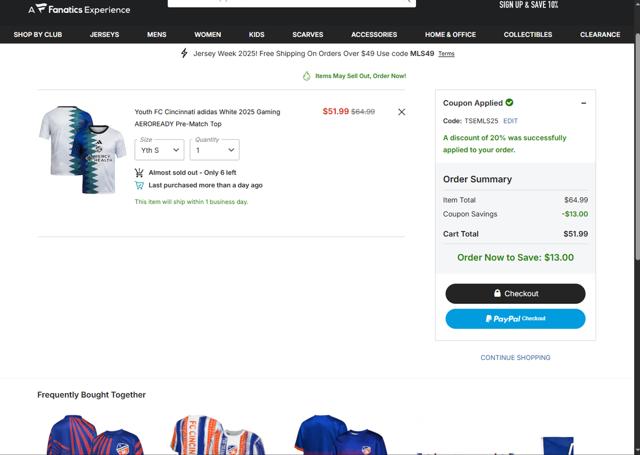Click the flame icon beside sell-out notice

tap(307, 76)
